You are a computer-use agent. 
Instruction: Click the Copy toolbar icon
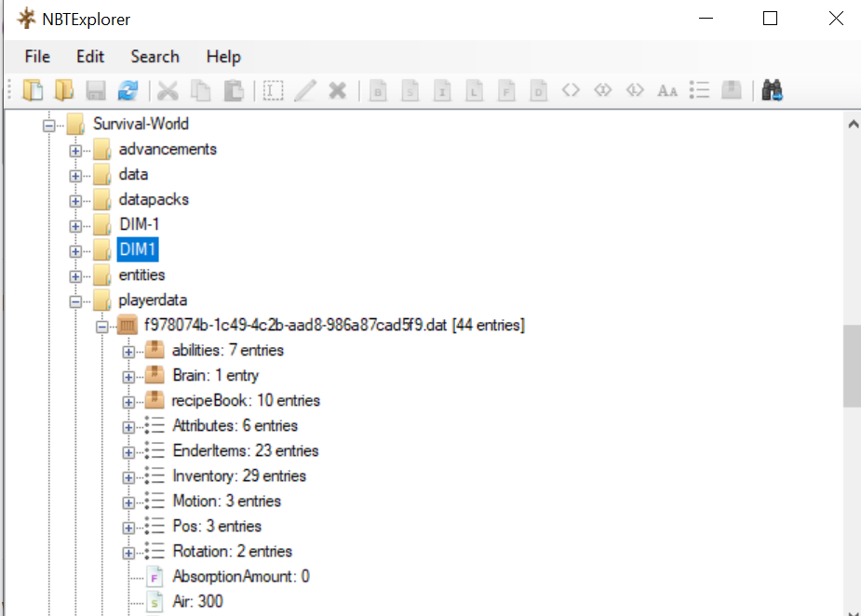200,90
